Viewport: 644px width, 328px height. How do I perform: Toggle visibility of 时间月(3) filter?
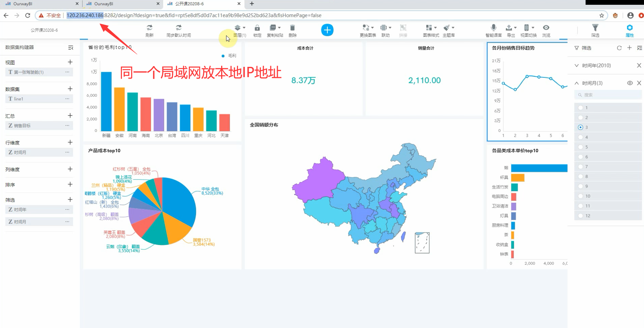tap(630, 83)
